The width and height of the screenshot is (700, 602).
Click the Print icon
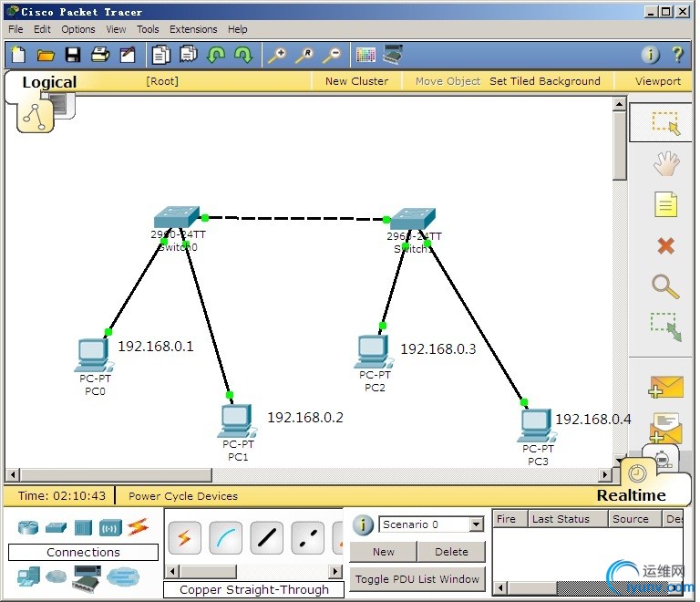coord(100,55)
